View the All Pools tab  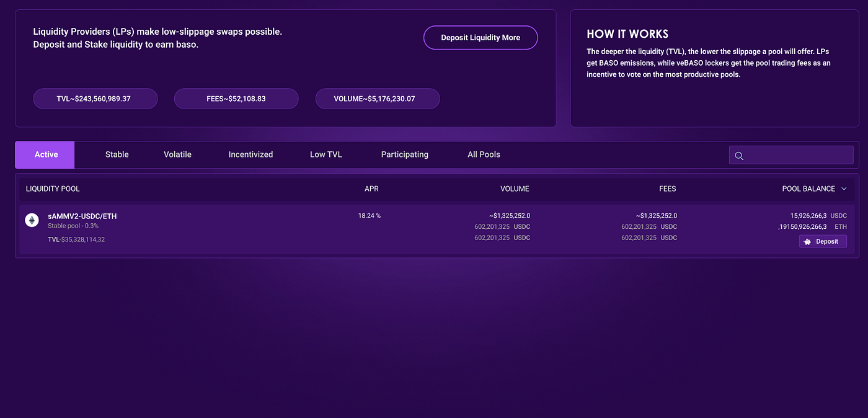pyautogui.click(x=484, y=154)
